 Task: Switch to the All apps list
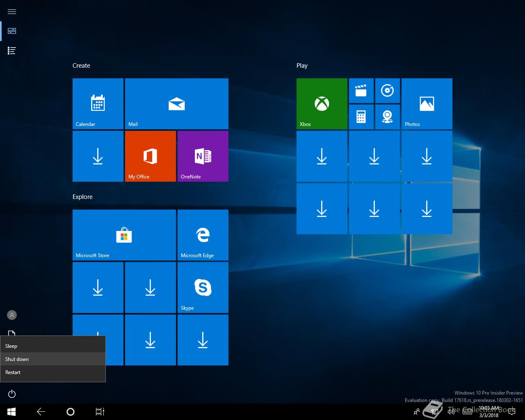pyautogui.click(x=12, y=50)
